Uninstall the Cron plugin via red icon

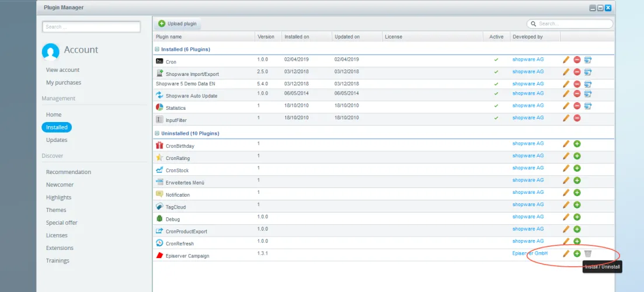point(577,60)
